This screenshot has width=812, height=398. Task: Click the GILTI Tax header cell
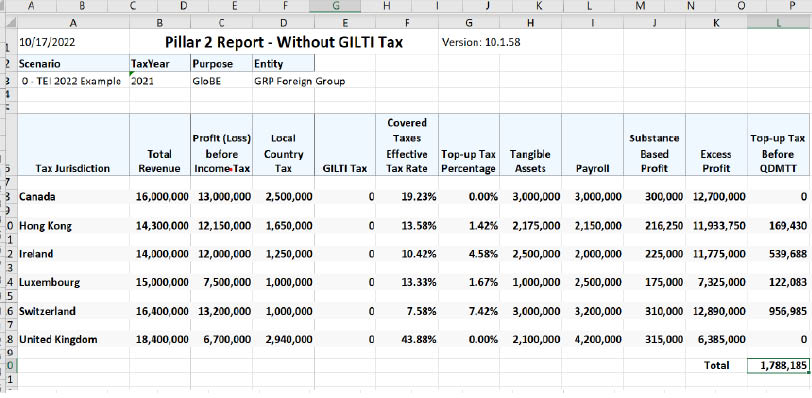[x=345, y=145]
